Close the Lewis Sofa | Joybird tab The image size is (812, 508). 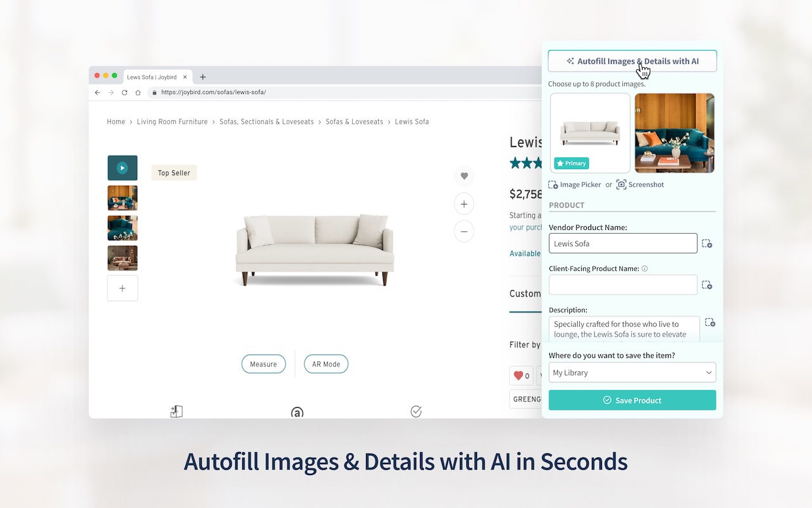point(185,77)
